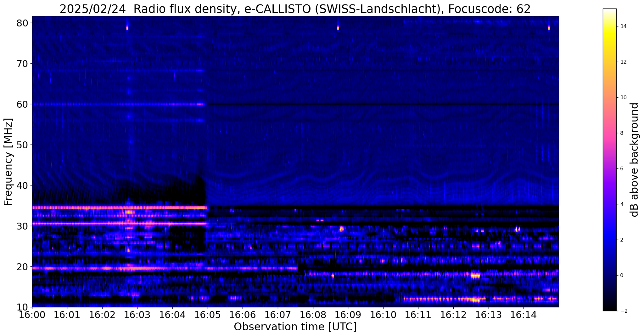Image resolution: width=644 pixels, height=336 pixels.
Task: Click the colorbar tick label 8
Action: click(x=621, y=133)
